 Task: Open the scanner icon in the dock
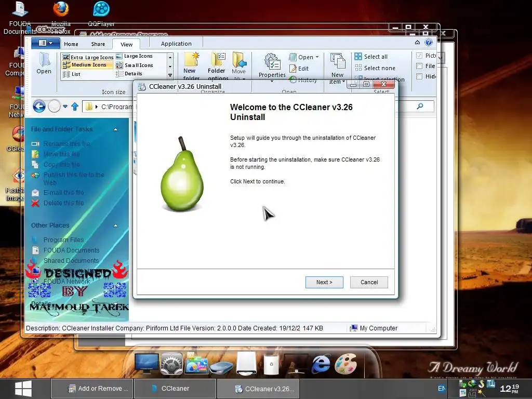(221, 367)
